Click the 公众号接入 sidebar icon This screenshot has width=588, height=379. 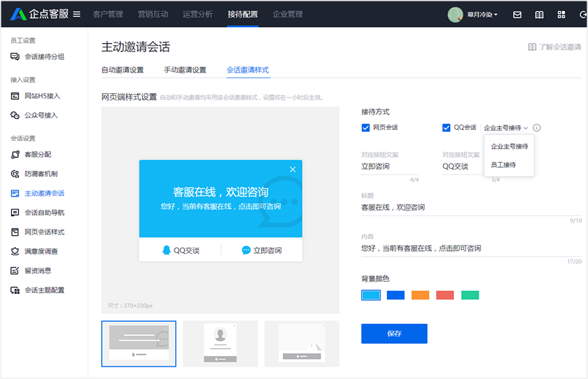point(15,115)
